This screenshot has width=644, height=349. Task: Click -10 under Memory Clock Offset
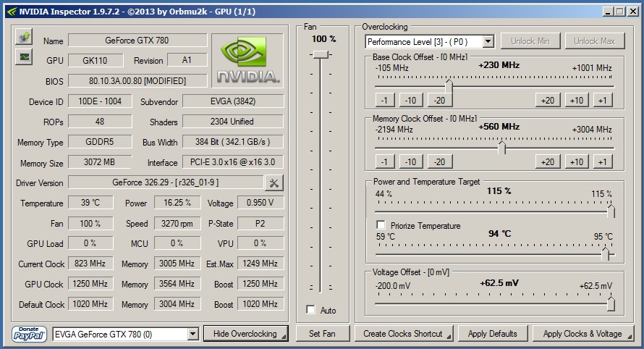pyautogui.click(x=411, y=161)
